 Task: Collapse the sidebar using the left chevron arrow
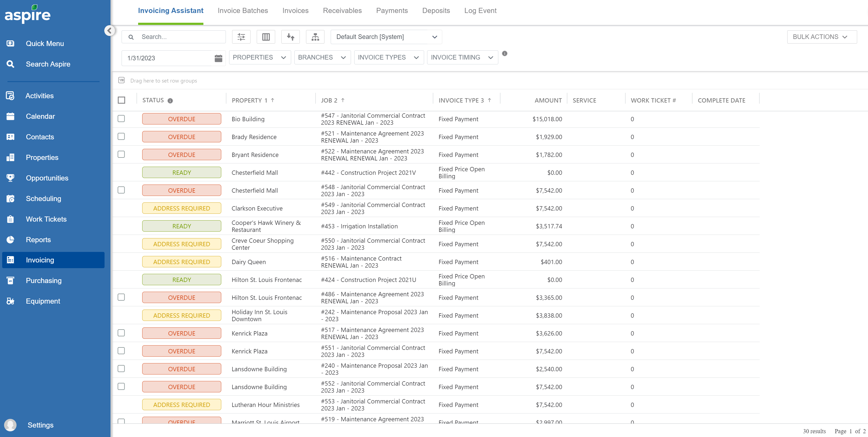[109, 30]
